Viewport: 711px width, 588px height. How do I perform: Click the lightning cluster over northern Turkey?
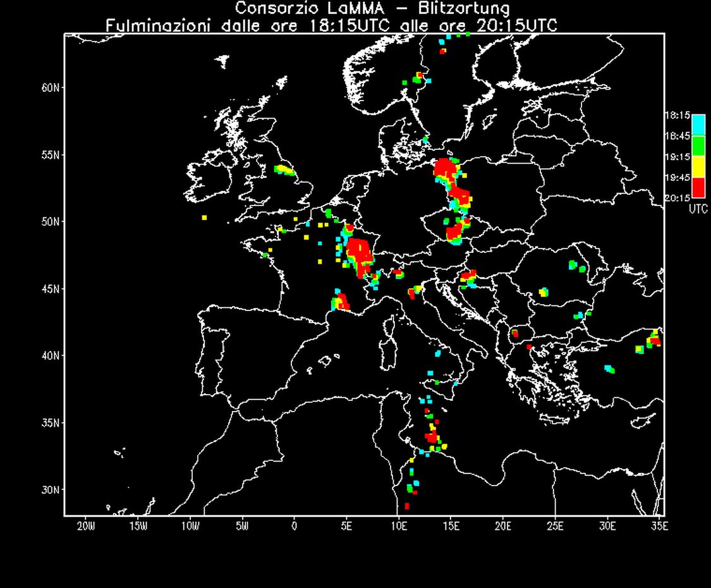pos(653,340)
